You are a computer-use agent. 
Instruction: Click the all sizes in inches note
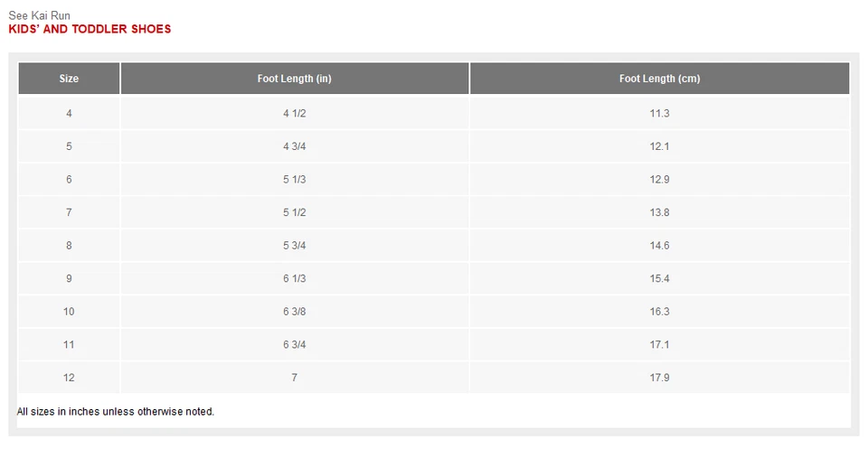pyautogui.click(x=116, y=412)
